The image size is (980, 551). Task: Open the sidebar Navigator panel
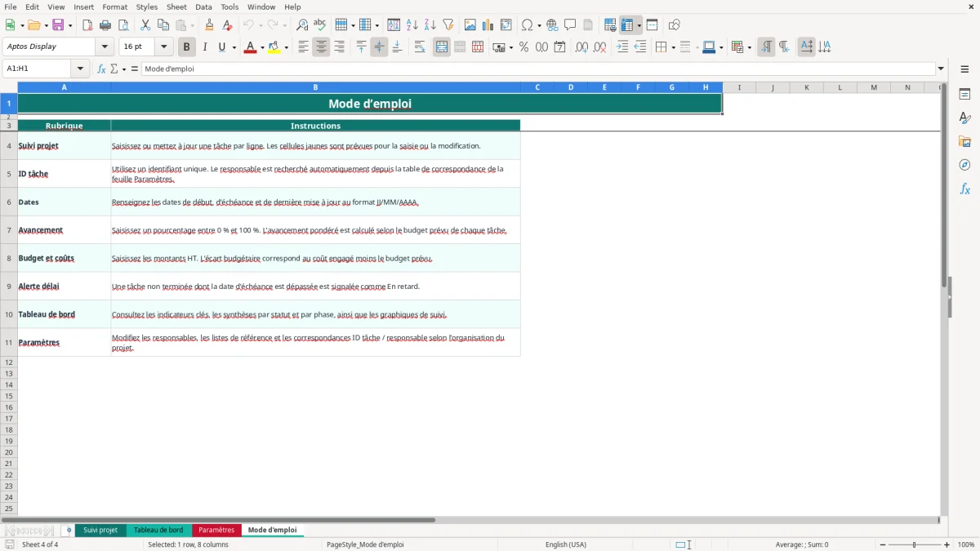pos(964,165)
